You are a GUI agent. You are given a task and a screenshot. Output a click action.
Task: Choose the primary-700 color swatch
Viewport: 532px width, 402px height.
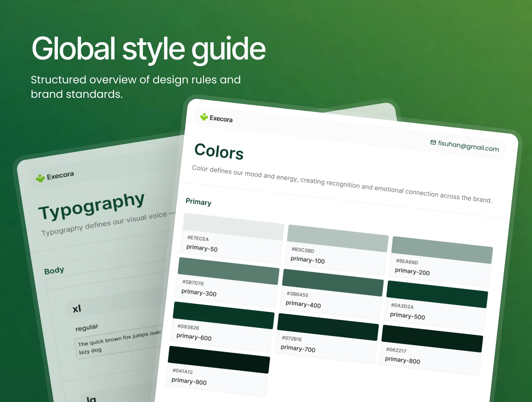[328, 327]
